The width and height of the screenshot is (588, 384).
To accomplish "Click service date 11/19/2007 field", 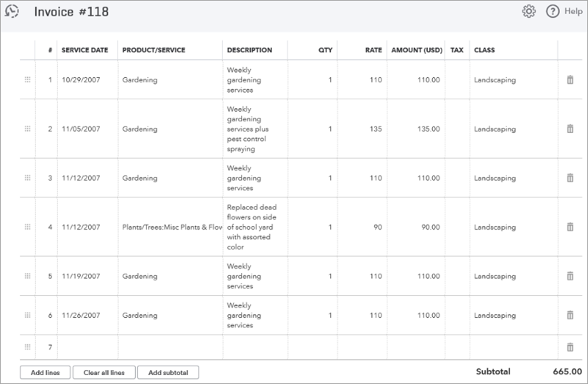I will pyautogui.click(x=87, y=276).
